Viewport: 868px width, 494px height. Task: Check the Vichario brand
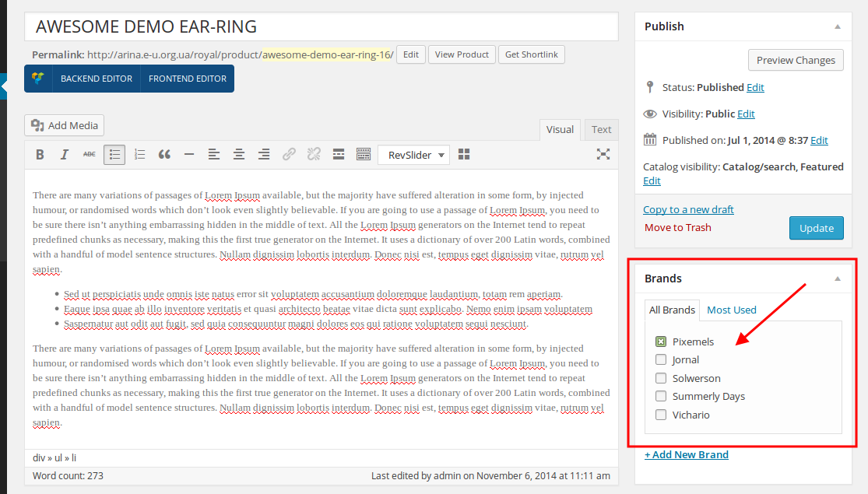point(661,415)
